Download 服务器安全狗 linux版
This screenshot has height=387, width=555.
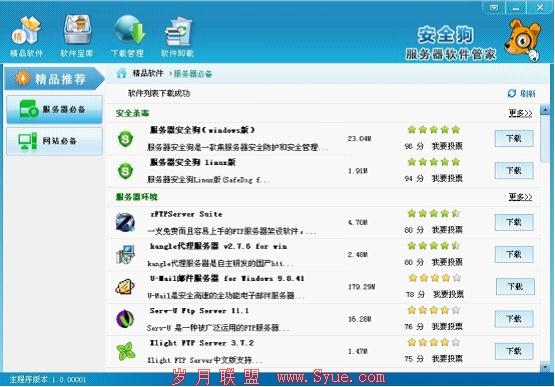coord(514,171)
